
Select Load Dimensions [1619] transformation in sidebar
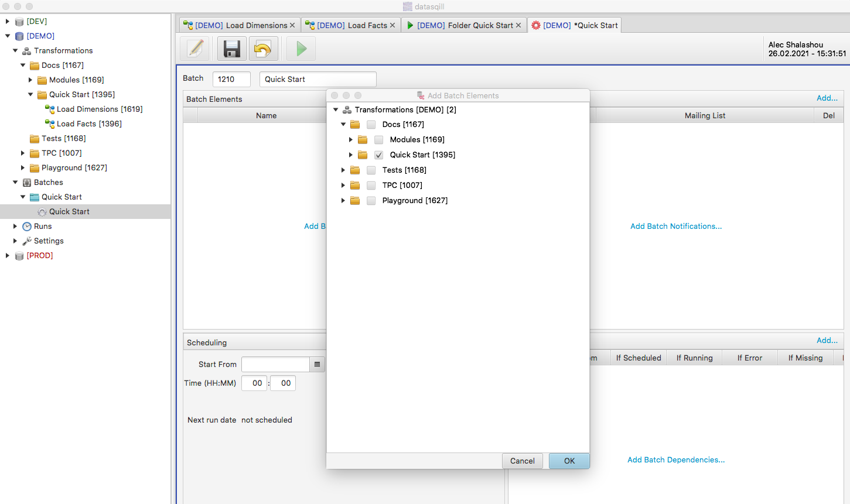point(99,109)
